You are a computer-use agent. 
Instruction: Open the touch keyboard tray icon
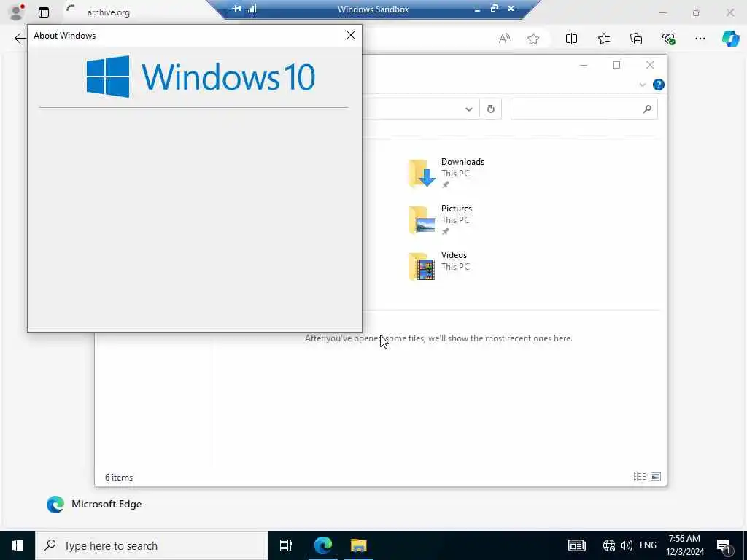click(576, 545)
